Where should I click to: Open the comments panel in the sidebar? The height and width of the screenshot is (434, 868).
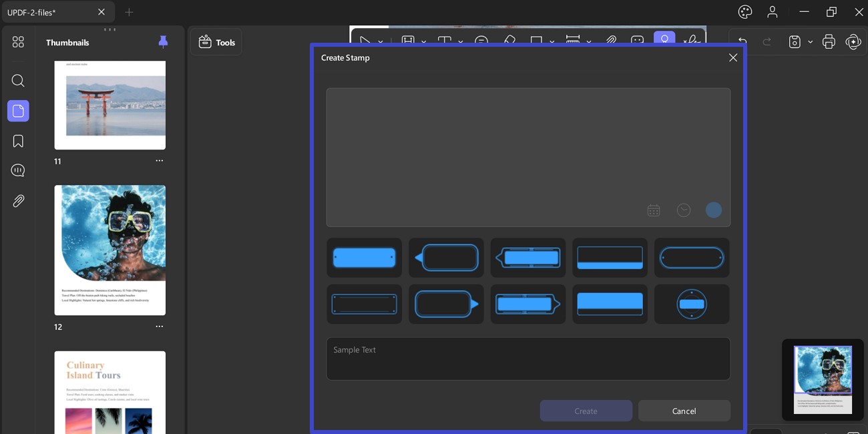click(x=18, y=170)
